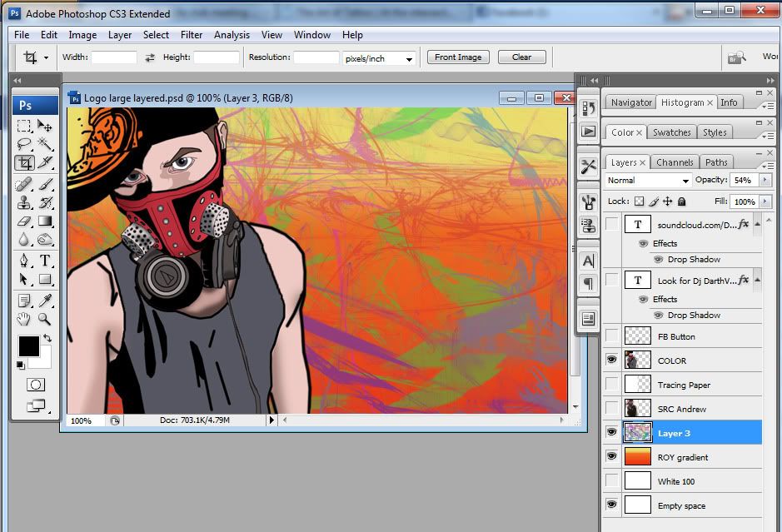Click the background white color swatch
Viewport: 782px width, 532px height.
(x=44, y=360)
